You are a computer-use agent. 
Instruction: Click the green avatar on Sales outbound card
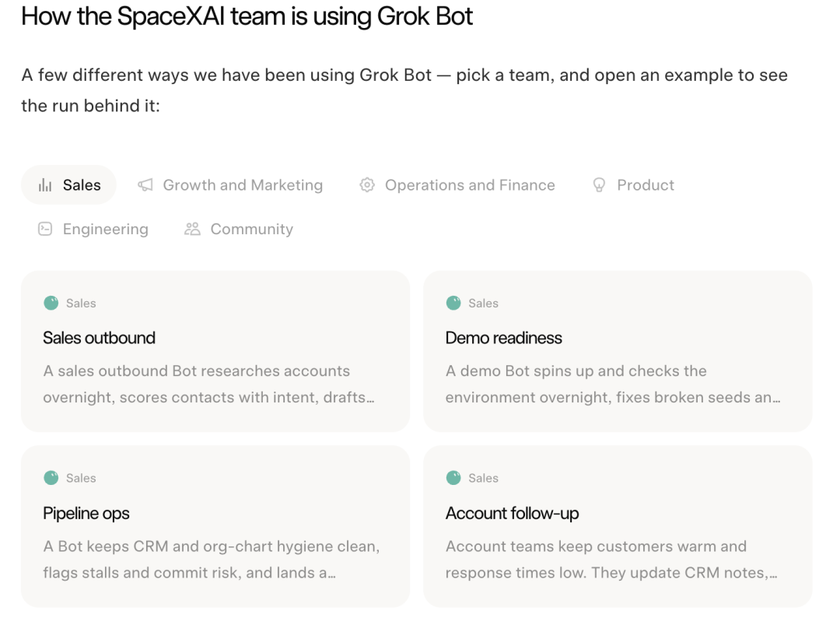click(x=51, y=303)
